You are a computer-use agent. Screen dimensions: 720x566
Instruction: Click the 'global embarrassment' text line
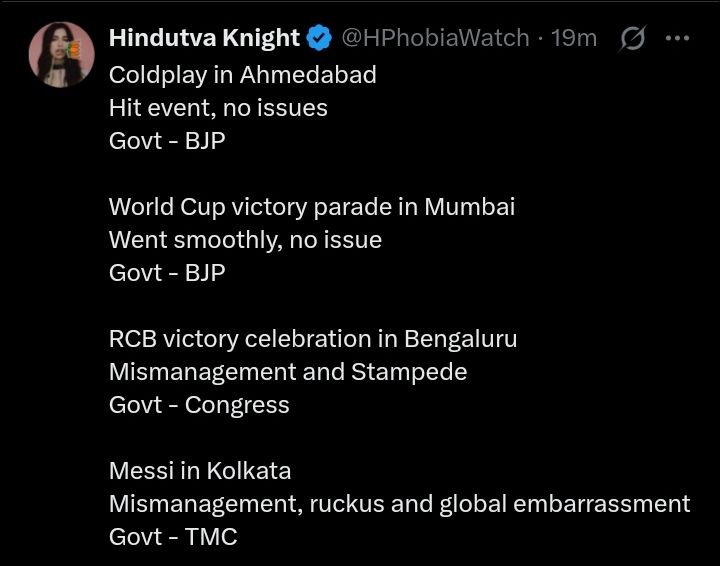point(564,503)
